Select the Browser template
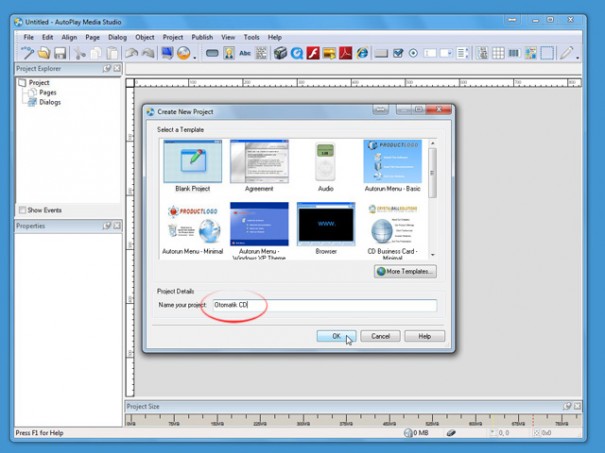The height and width of the screenshot is (453, 605). (x=326, y=229)
